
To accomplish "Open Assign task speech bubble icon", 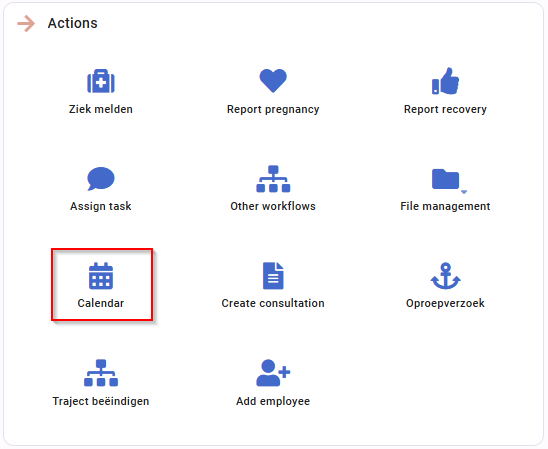I will point(101,179).
